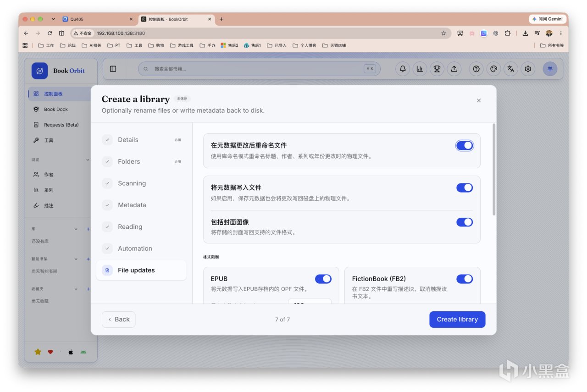Screen dimensions: 587x392
Task: Toggle 在元数据更改后重命名文件 switch
Action: 465,145
